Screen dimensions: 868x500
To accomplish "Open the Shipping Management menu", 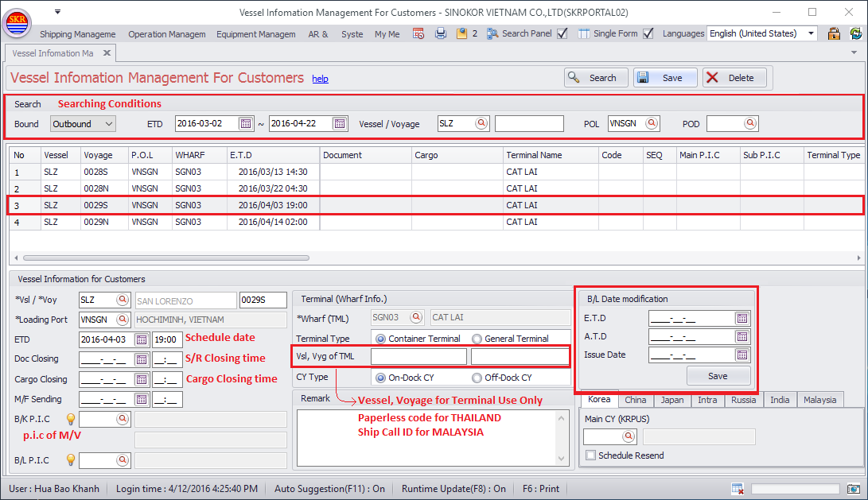I will click(x=77, y=34).
